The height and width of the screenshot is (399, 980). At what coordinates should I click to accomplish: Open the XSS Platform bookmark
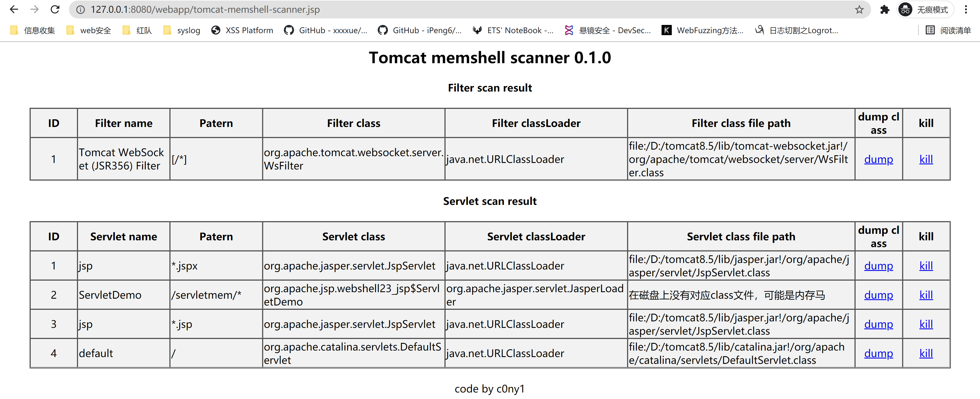coord(243,30)
